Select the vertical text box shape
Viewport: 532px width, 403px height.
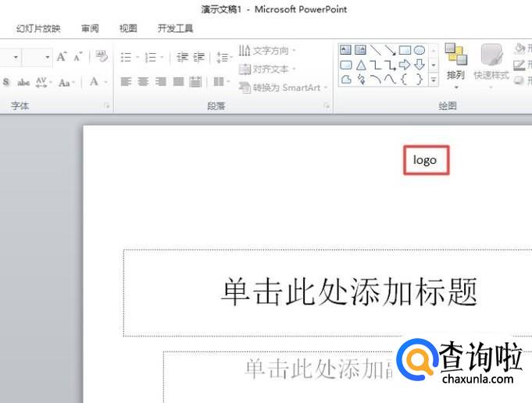coord(360,50)
